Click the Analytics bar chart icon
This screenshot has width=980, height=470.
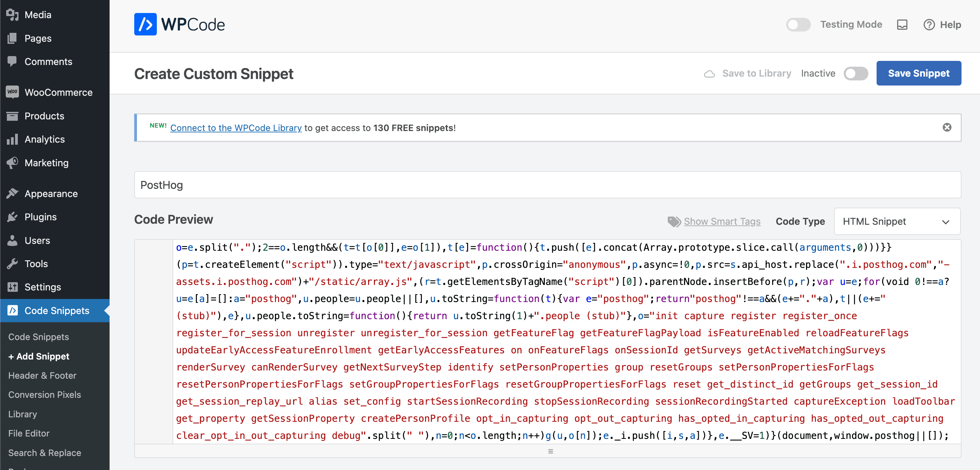(x=13, y=140)
